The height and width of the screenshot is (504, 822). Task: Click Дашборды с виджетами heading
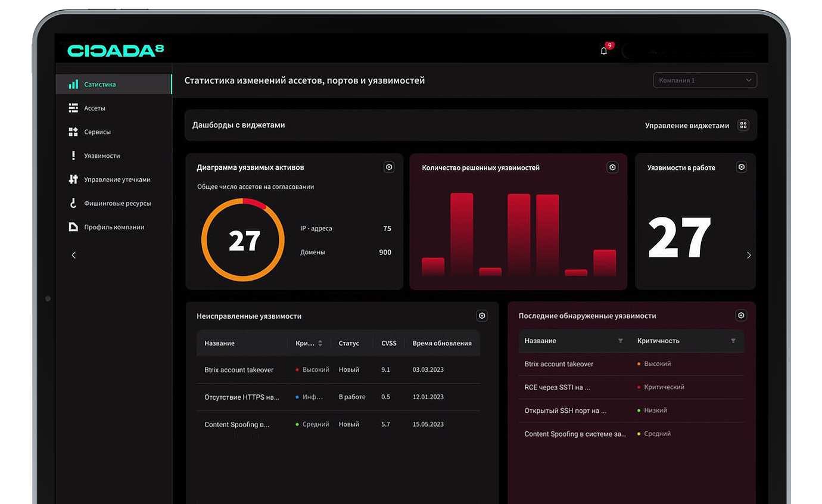point(238,125)
